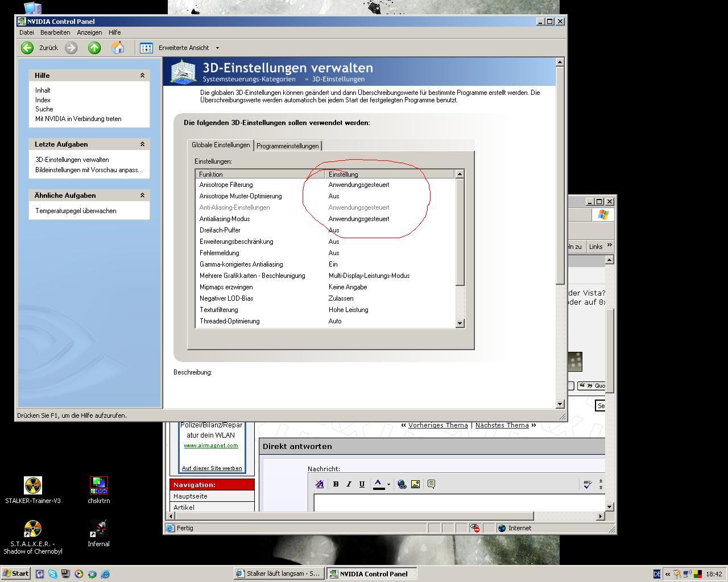
Task: Toggle bold in the reply editor
Action: (x=336, y=484)
